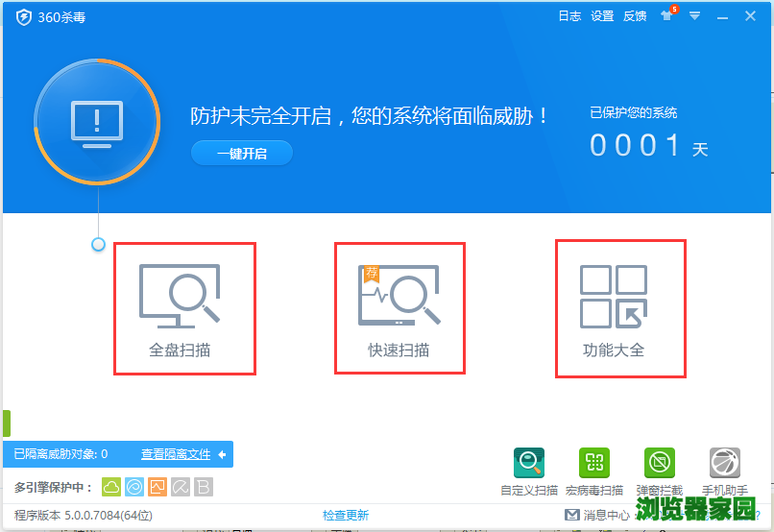Image resolution: width=774 pixels, height=532 pixels.
Task: Open 设置 settings from the title bar
Action: 602,16
